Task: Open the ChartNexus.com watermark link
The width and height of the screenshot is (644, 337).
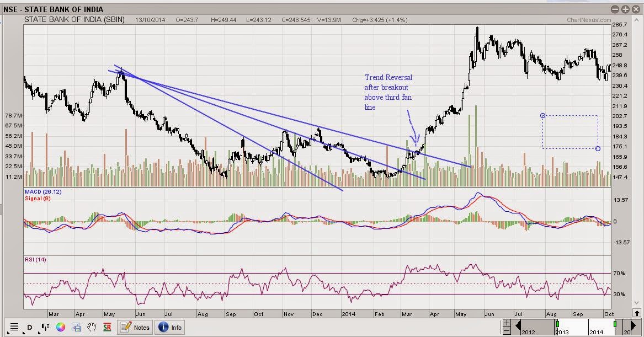Action: [589, 20]
